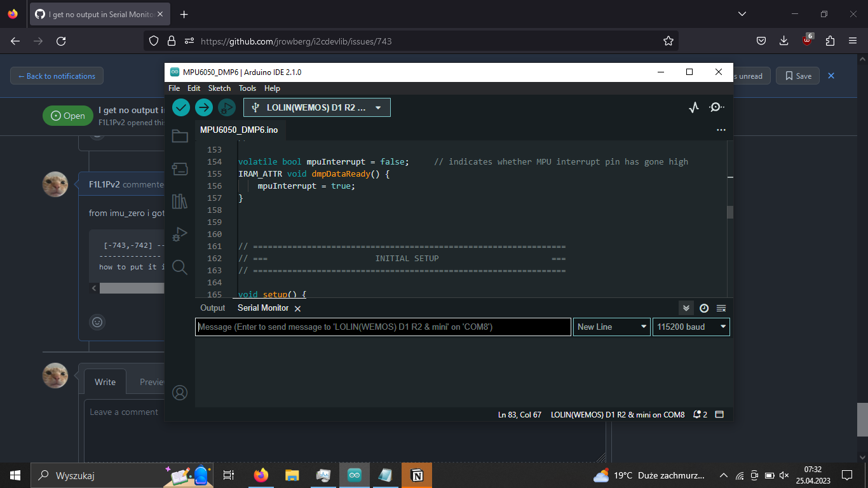
Task: Open the Tools menu
Action: [x=247, y=88]
